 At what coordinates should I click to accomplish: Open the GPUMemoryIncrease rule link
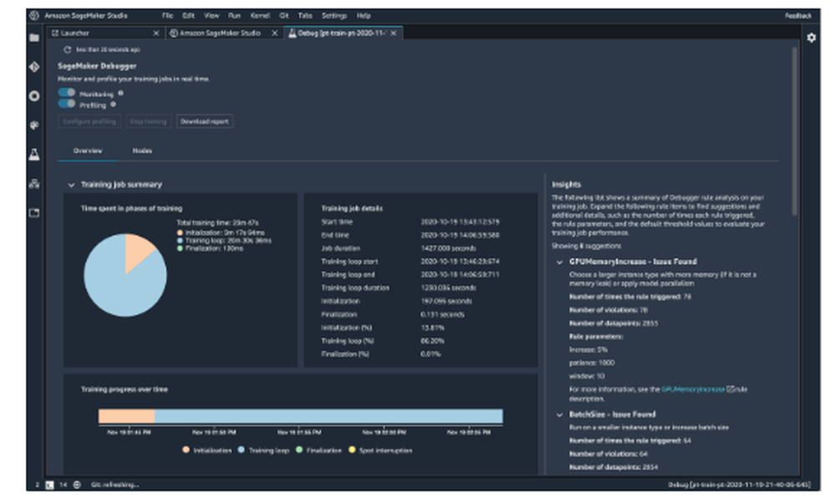[x=692, y=389]
